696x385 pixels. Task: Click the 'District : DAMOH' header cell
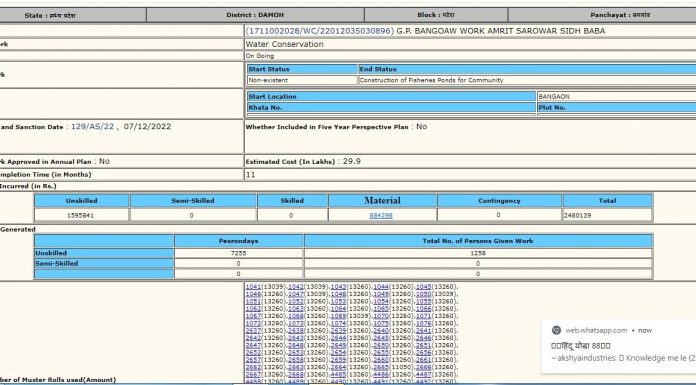coord(255,15)
